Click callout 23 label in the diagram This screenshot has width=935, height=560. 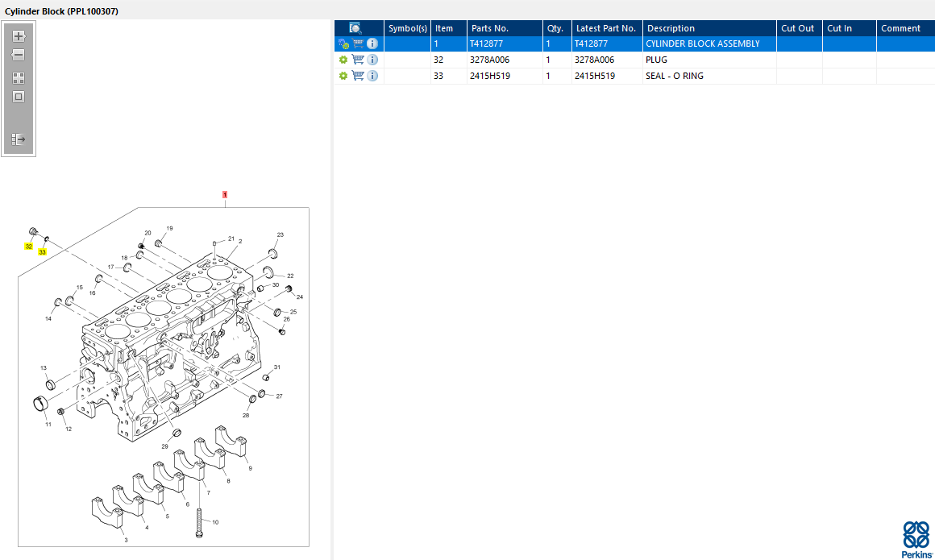(x=280, y=235)
